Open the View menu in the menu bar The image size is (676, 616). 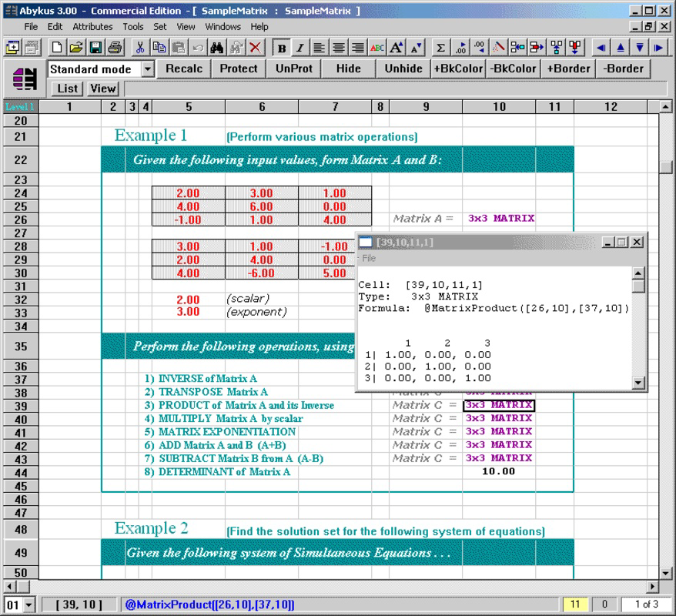186,27
